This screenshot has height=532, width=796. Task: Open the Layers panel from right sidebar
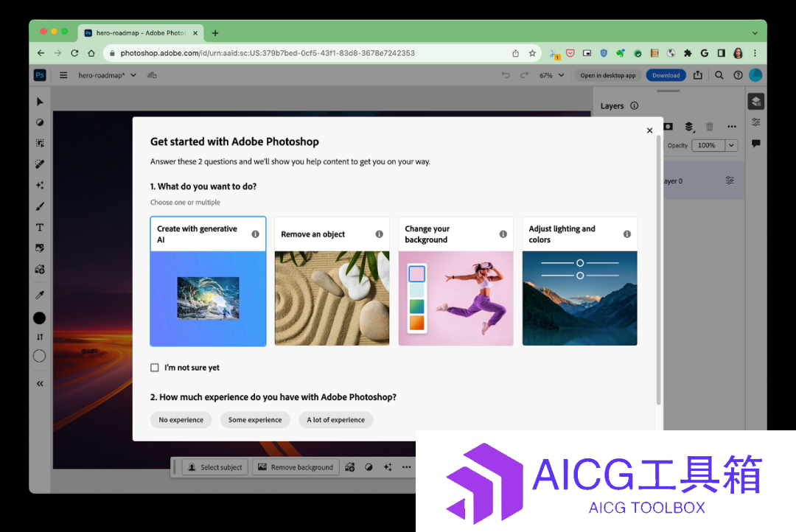pyautogui.click(x=756, y=102)
